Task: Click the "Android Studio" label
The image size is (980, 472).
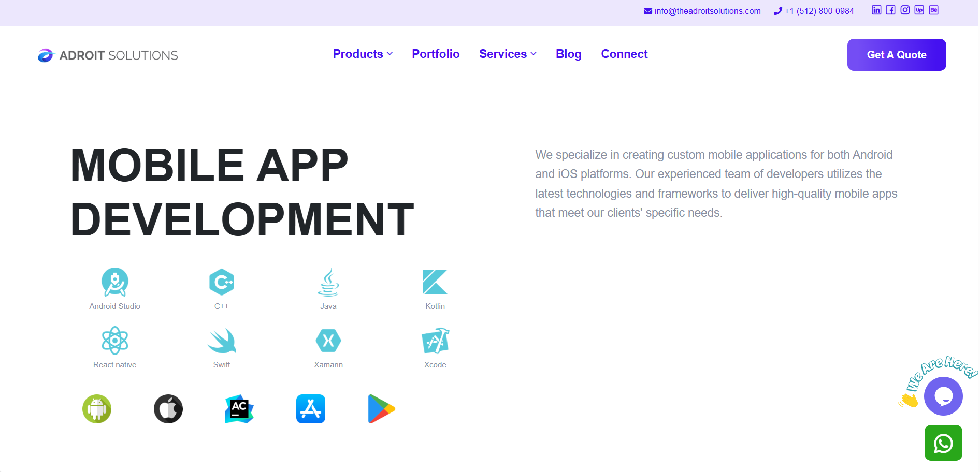Action: tap(115, 306)
